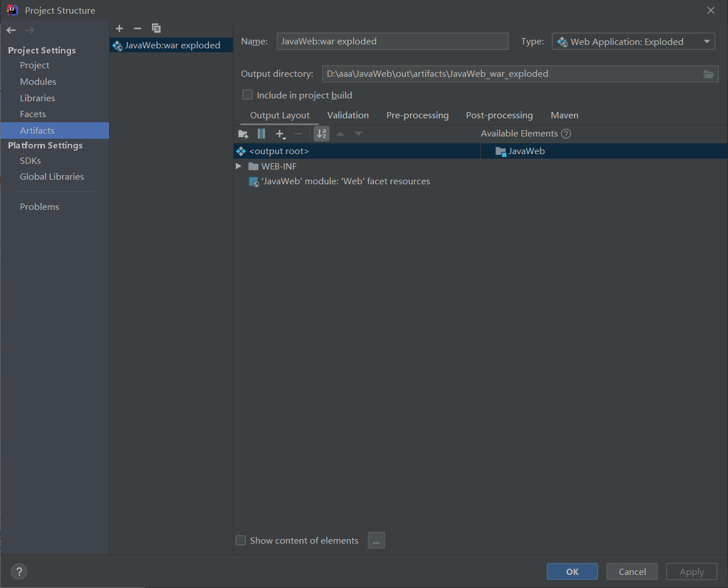
Task: Click the back navigation arrow
Action: (11, 30)
